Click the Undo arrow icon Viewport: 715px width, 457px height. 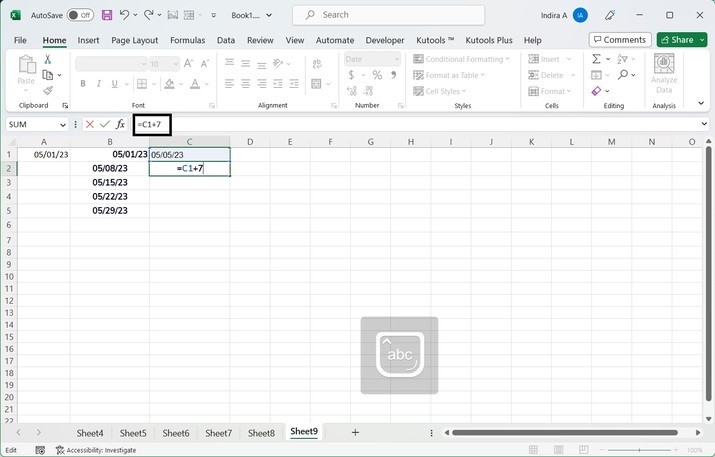[125, 15]
